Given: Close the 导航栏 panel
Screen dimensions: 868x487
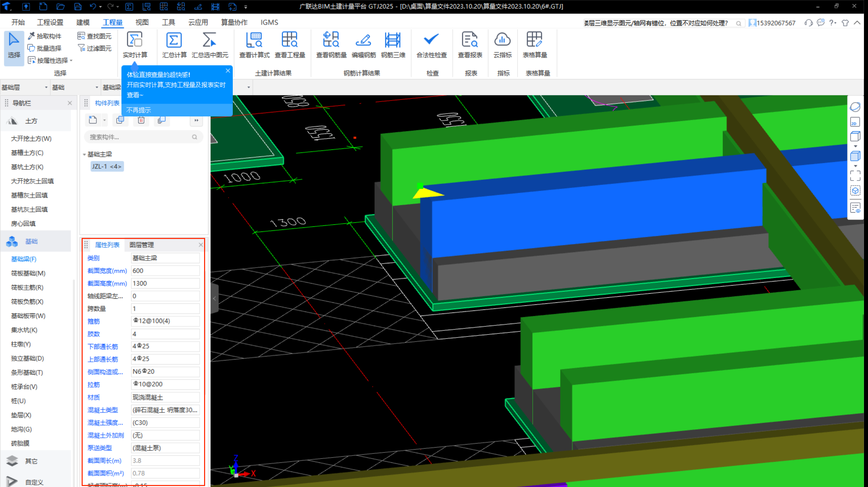Looking at the screenshot, I should 70,103.
